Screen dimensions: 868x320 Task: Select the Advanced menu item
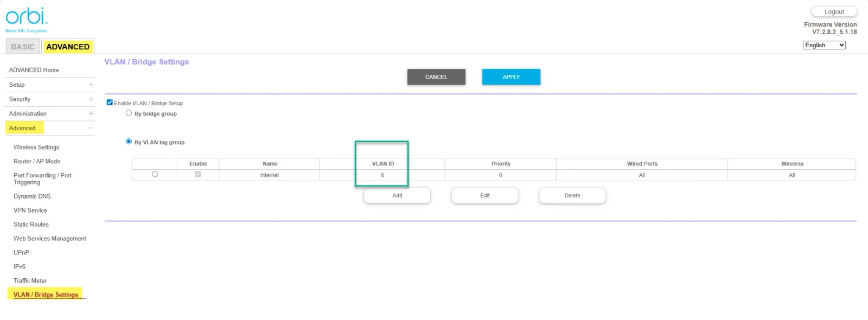tap(22, 129)
